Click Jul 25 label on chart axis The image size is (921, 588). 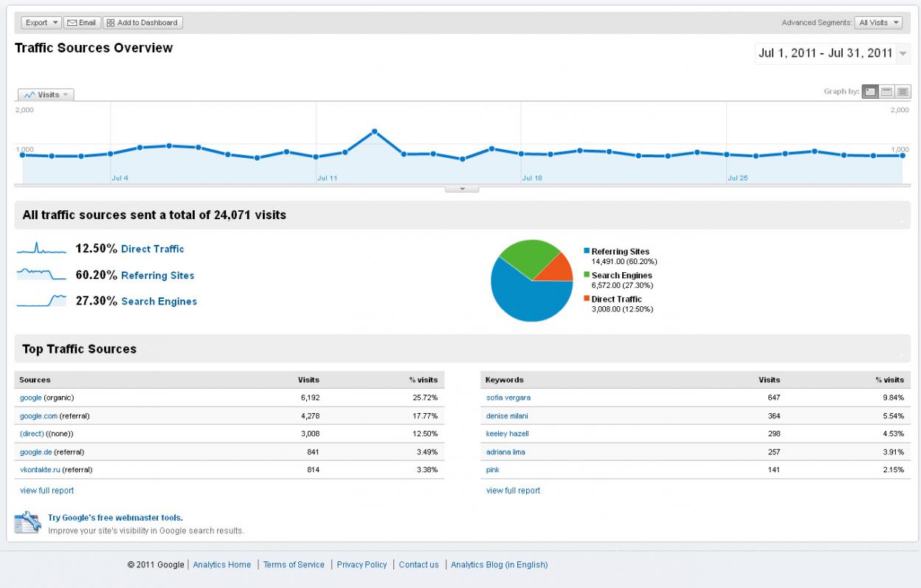click(738, 178)
